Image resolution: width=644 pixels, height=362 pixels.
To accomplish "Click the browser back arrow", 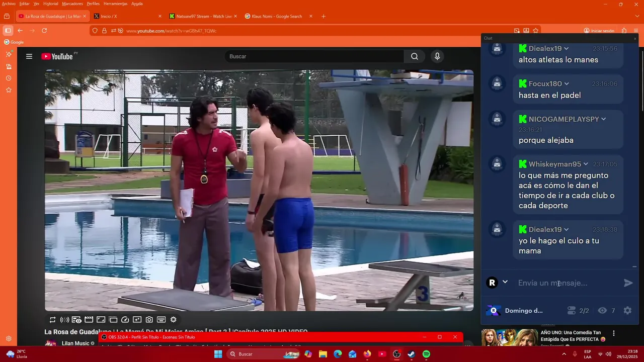I will 20,31.
